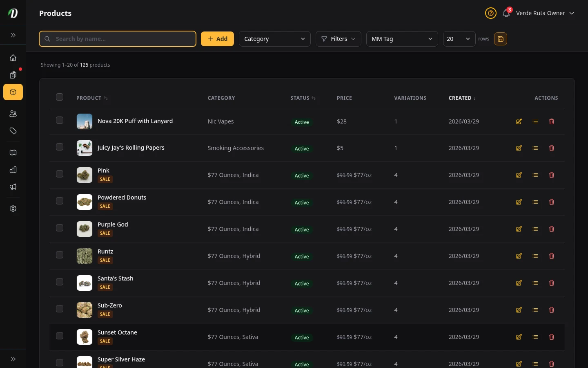588x368 pixels.
Task: Delete Runtz using its trash icon
Action: [552, 256]
